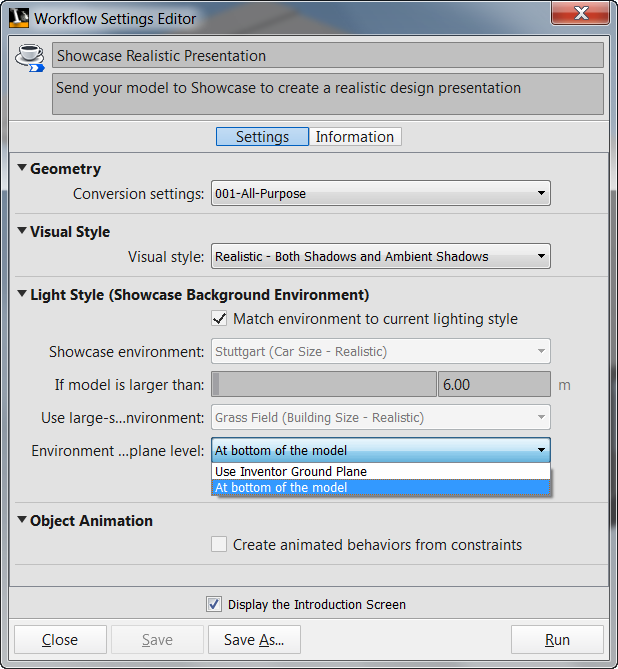
Task: Open the Showcase environment dropdown
Action: point(381,352)
